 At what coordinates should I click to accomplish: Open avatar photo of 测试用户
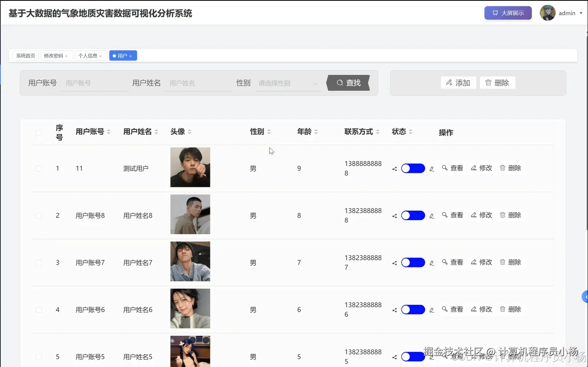[x=190, y=167]
